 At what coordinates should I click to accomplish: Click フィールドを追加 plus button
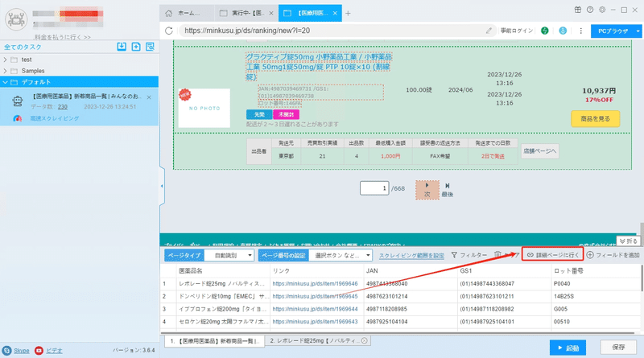613,255
